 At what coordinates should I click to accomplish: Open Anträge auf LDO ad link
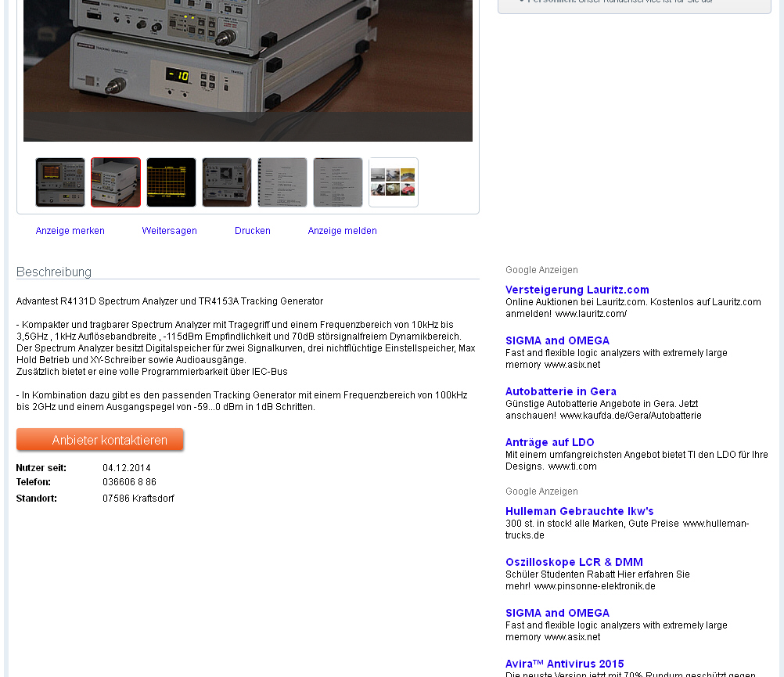tap(549, 442)
